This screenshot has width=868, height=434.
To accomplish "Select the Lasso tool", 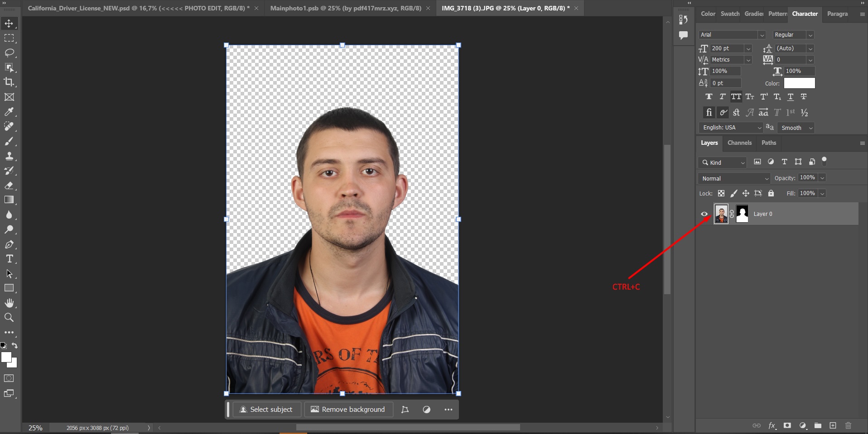I will pos(9,53).
